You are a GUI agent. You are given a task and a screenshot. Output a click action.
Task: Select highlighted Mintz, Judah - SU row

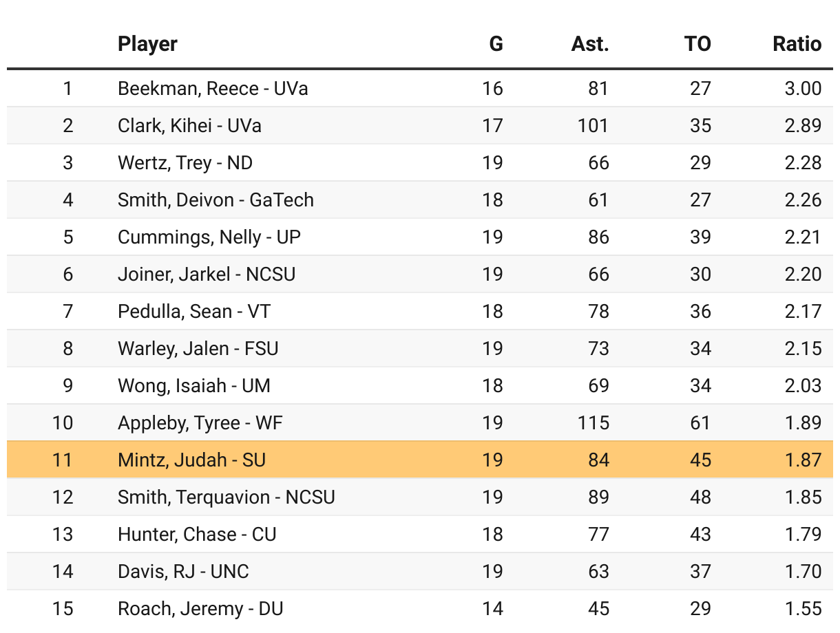[191, 460]
